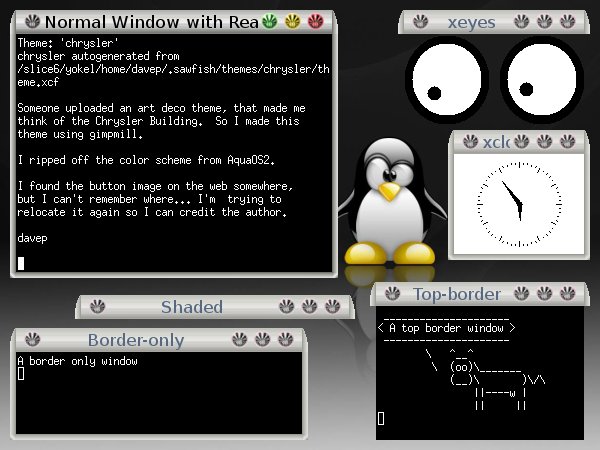This screenshot has height=450, width=600.
Task: Click the 'davep' signature line in terminal
Action: click(x=33, y=238)
